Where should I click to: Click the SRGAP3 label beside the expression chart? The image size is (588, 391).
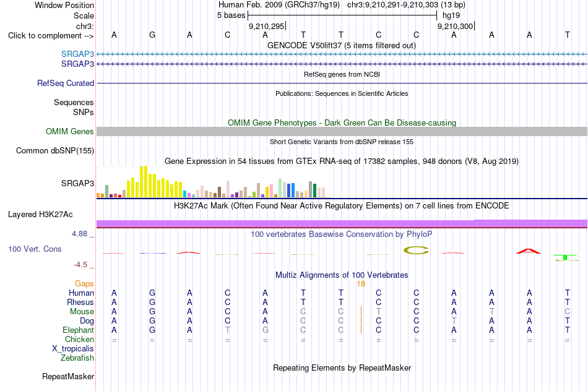pyautogui.click(x=77, y=183)
